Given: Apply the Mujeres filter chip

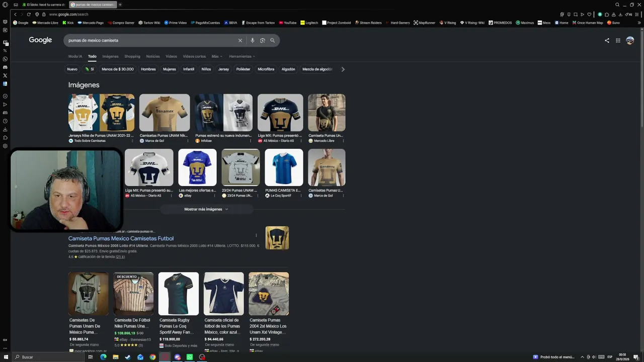Looking at the screenshot, I should 170,69.
